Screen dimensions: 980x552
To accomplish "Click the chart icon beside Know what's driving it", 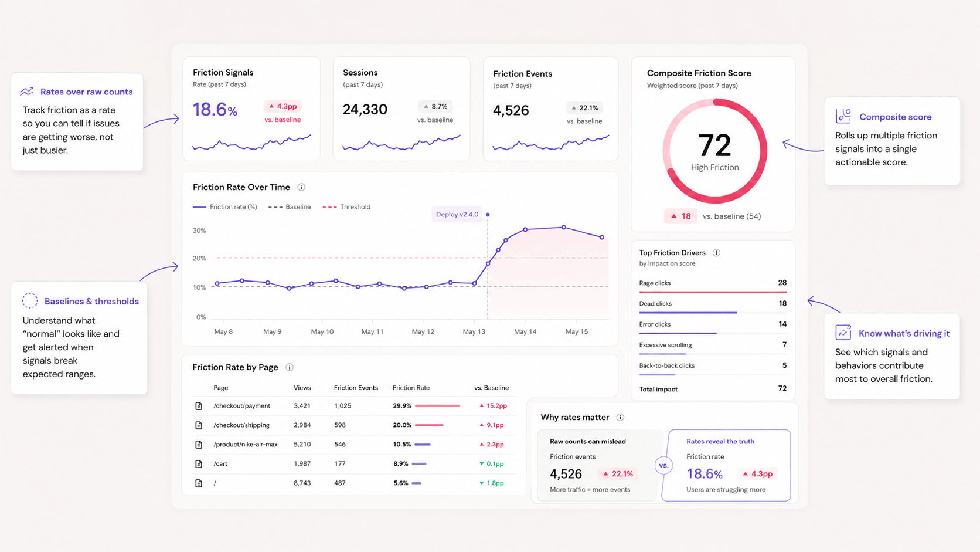I will 843,333.
